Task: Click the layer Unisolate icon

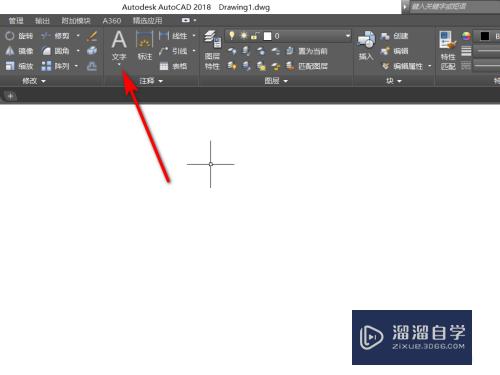Action: [x=247, y=66]
